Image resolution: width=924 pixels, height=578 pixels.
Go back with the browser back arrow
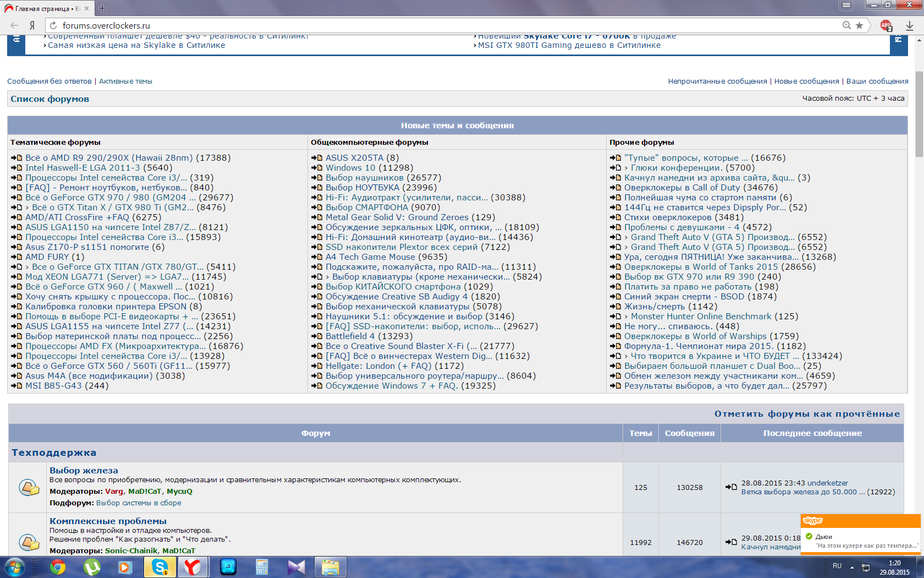14,25
